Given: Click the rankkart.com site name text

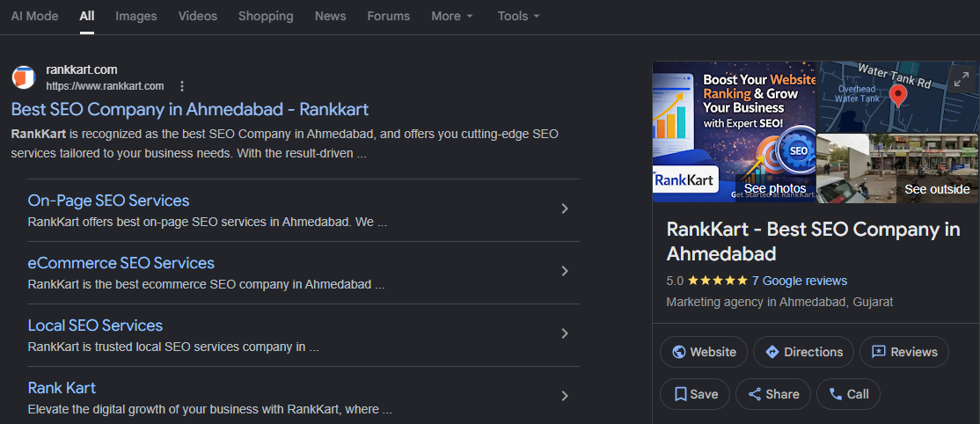Looking at the screenshot, I should coord(81,70).
